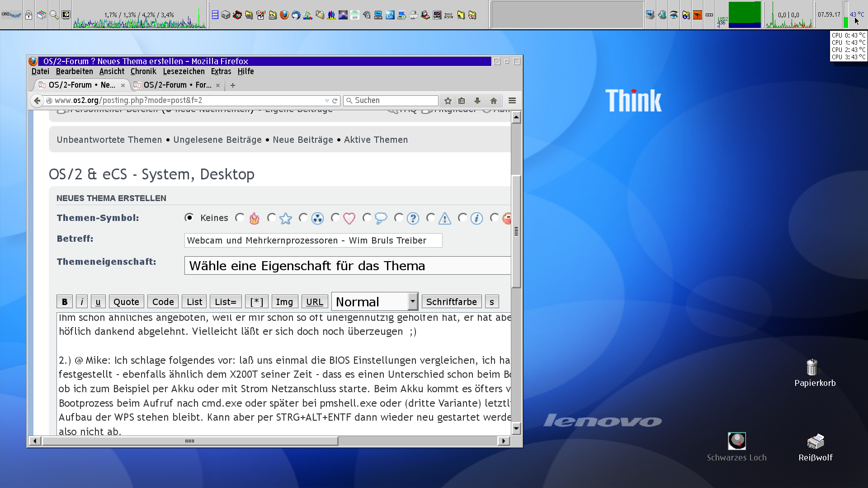Click the Unbeantwortete Themen link

pyautogui.click(x=109, y=140)
